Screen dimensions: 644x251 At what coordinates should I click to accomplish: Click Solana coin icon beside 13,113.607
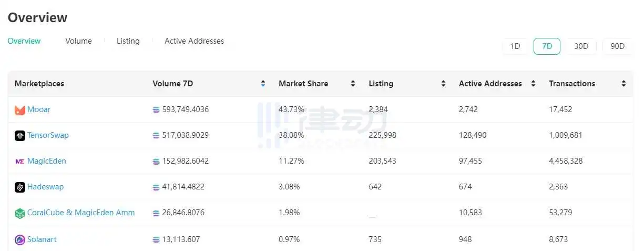[156, 240]
